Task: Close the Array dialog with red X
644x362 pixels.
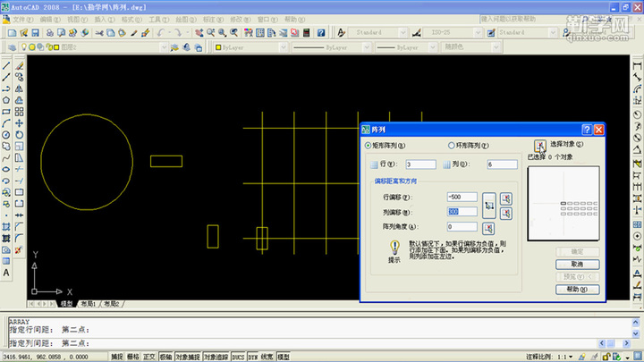Action: click(598, 130)
